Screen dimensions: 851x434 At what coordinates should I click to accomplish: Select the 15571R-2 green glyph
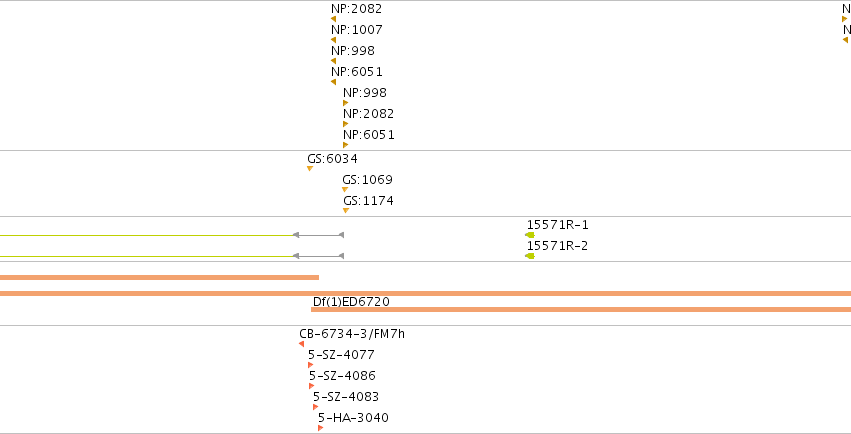(530, 256)
